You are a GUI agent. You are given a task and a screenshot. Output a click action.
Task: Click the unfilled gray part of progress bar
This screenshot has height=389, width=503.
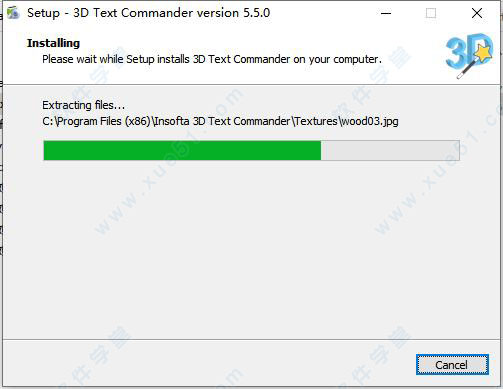coord(390,150)
